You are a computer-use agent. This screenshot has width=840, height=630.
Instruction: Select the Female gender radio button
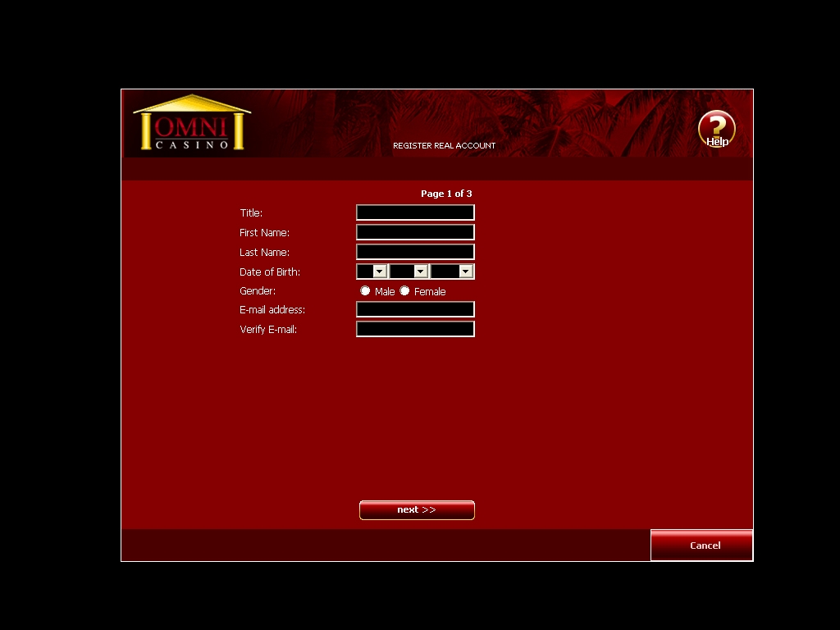coord(404,291)
